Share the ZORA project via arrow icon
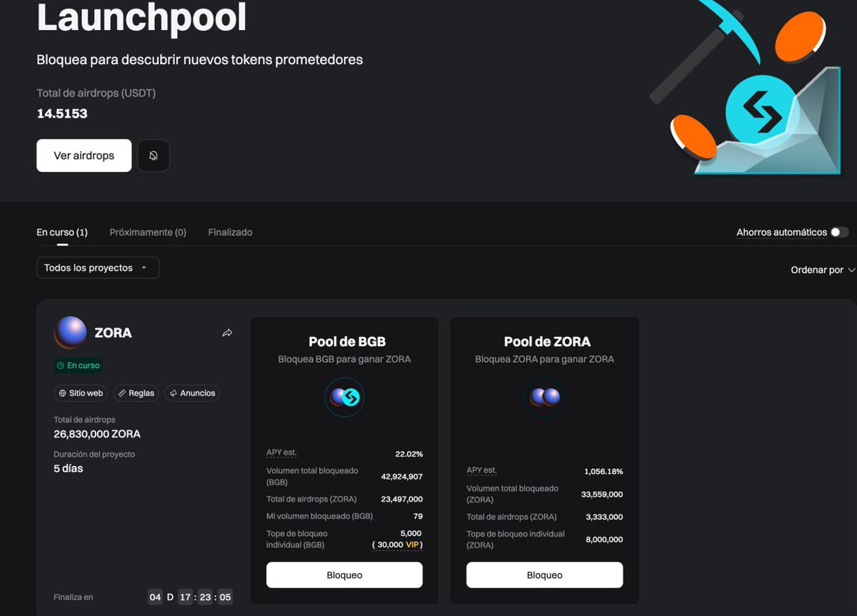Image resolution: width=857 pixels, height=616 pixels. [227, 333]
